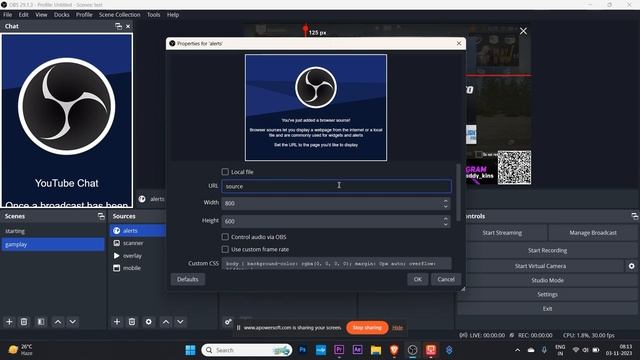Cancel the properties dialog
Image resolution: width=640 pixels, height=360 pixels.
446,279
